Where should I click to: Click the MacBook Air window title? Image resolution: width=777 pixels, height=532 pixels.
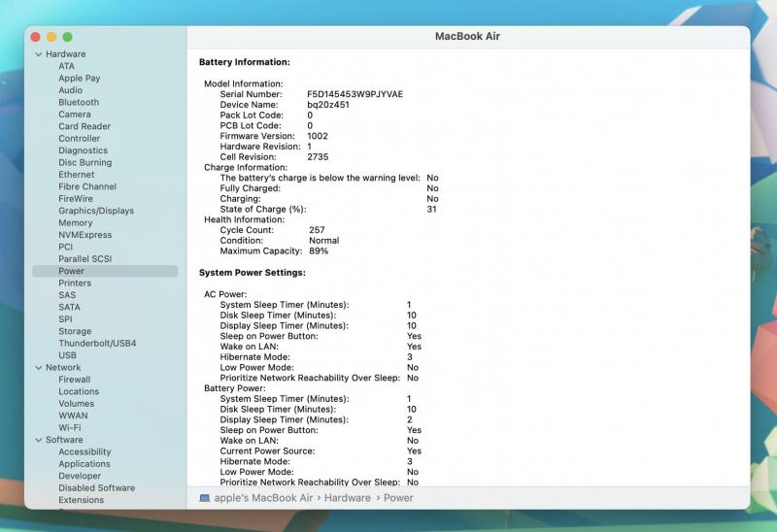[x=467, y=36]
